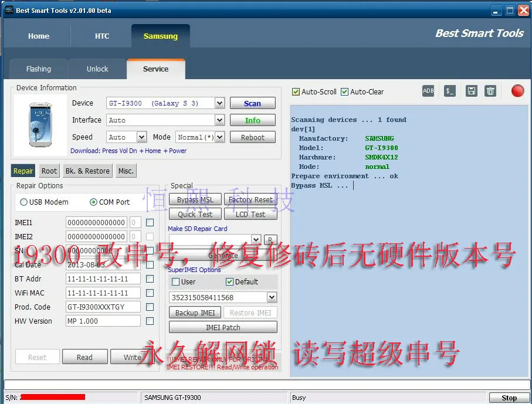Viewport: 532px width, 404px height.
Task: Click the Prod. Code input field
Action: 103,307
